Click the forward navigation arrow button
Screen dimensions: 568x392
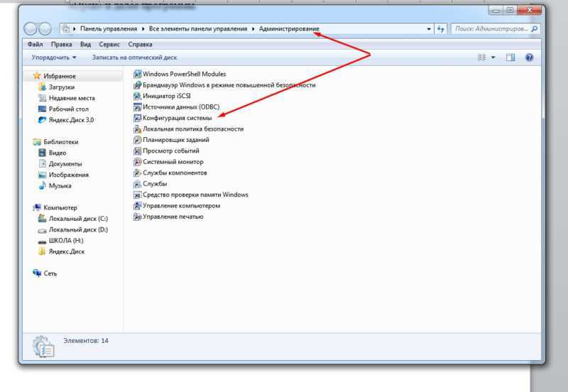(45, 28)
